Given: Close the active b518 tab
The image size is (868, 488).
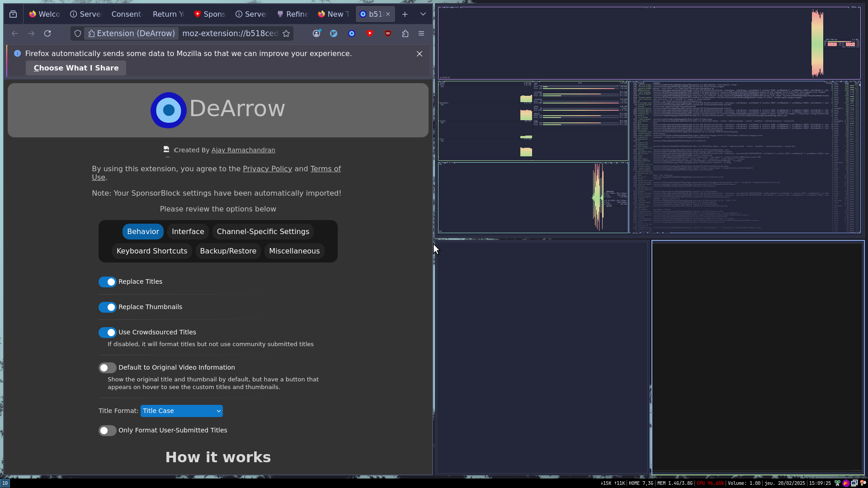Looking at the screenshot, I should [387, 14].
